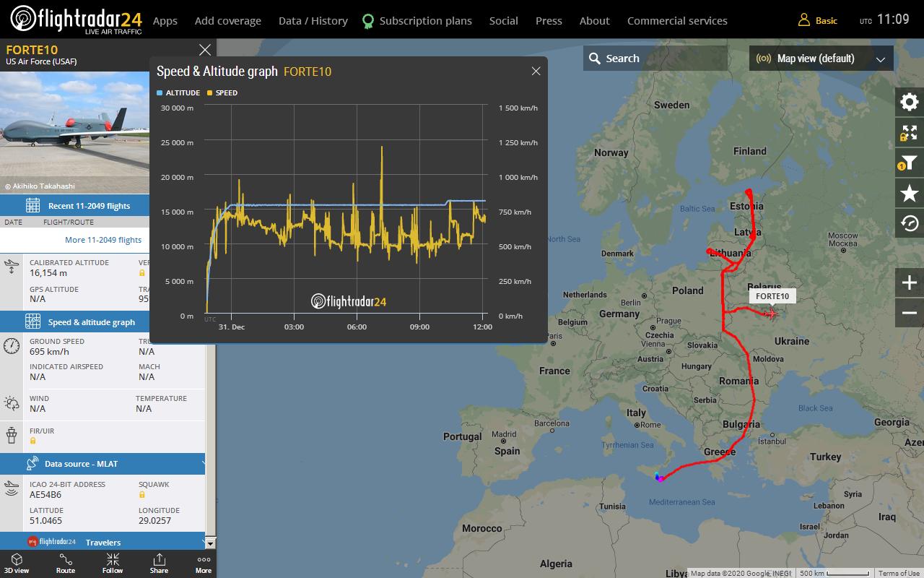The height and width of the screenshot is (578, 924).
Task: Open Subscription plans
Action: point(417,20)
